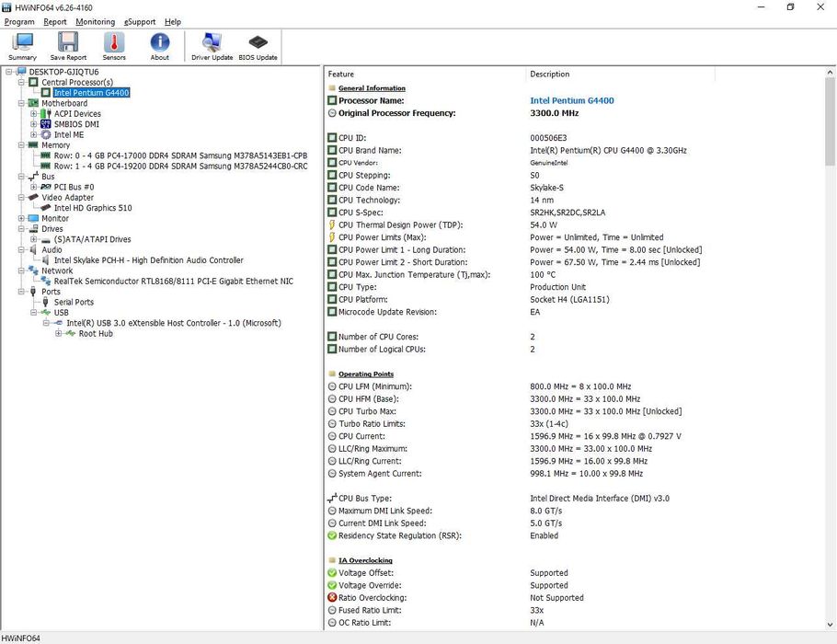
Task: Click the Intel Pentium G4400 processor name link
Action: coord(572,100)
